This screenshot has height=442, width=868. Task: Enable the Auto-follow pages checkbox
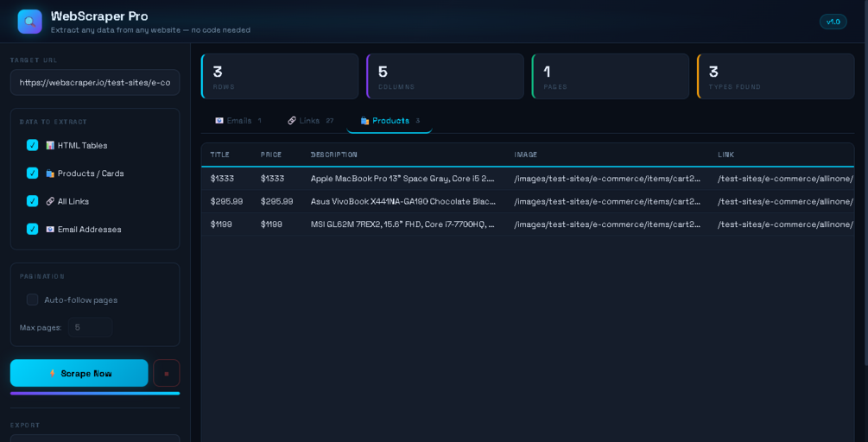pyautogui.click(x=32, y=300)
